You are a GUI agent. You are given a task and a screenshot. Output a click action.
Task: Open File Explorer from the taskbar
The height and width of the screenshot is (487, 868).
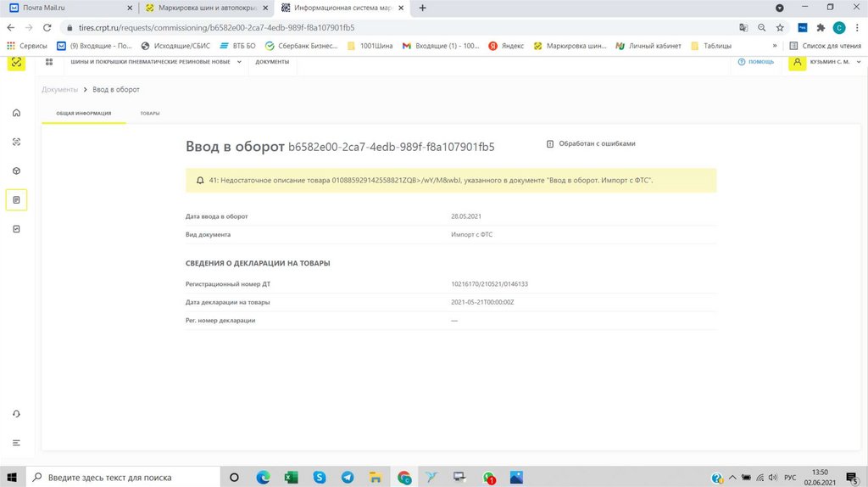pos(376,477)
